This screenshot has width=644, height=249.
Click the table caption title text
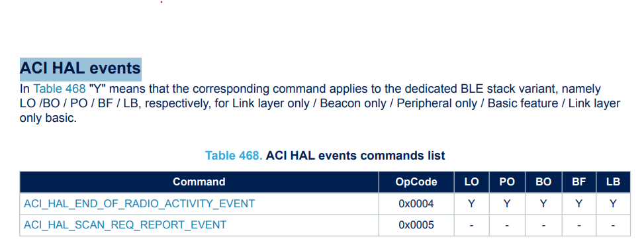click(355, 156)
